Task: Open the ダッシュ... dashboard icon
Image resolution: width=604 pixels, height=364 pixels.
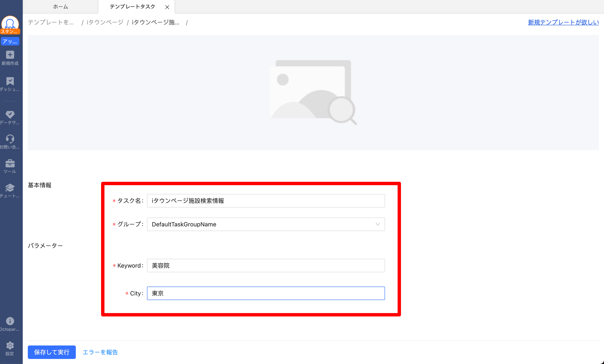Action: 10,81
